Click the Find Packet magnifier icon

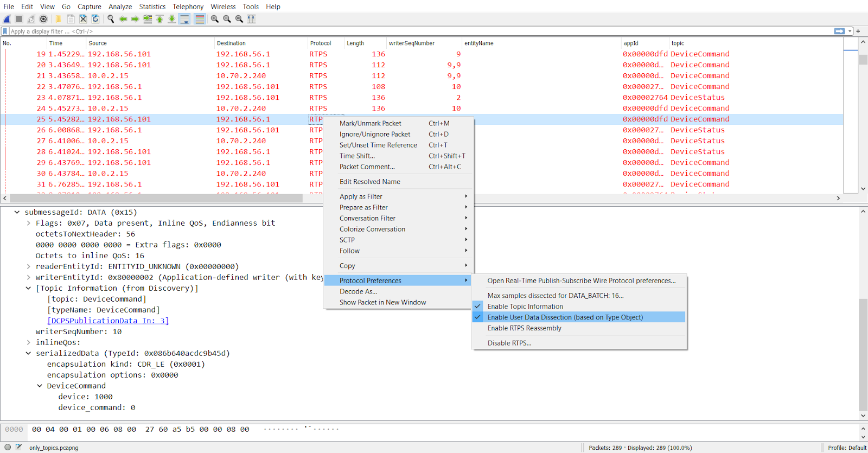[111, 19]
